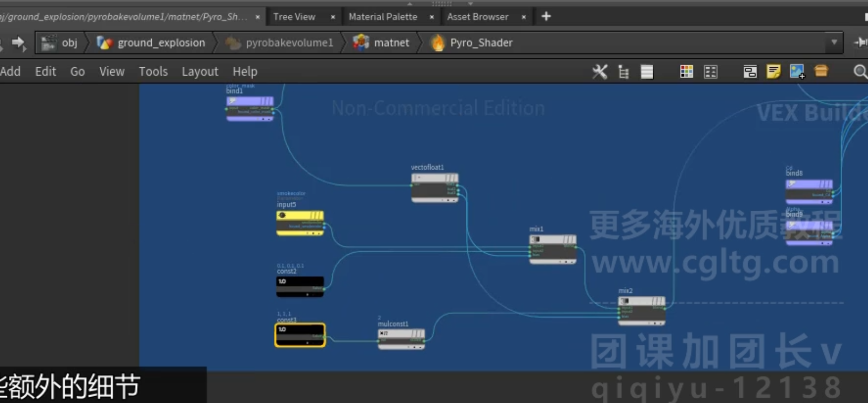
Task: Close the Material Palette tab
Action: 432,17
